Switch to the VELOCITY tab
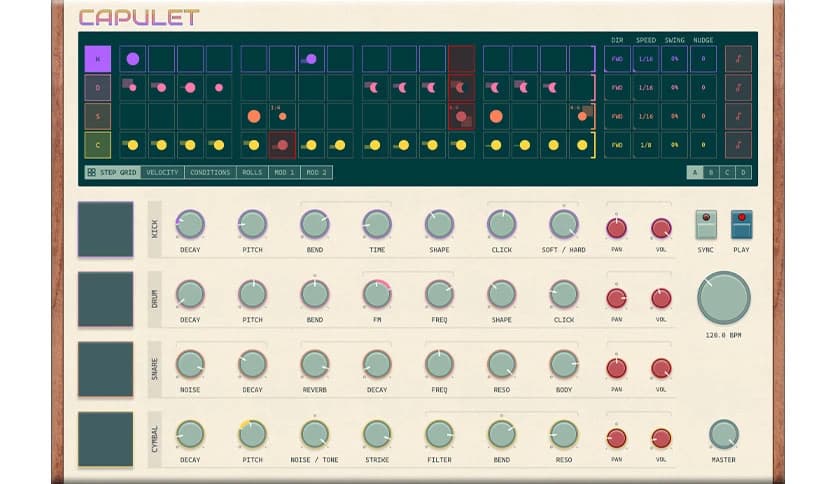This screenshot has width=836, height=484. tap(163, 172)
